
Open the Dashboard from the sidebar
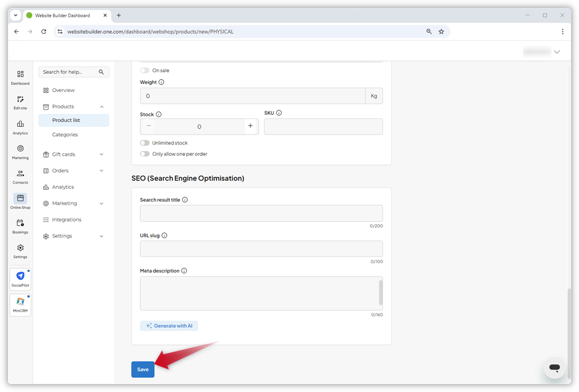point(20,77)
